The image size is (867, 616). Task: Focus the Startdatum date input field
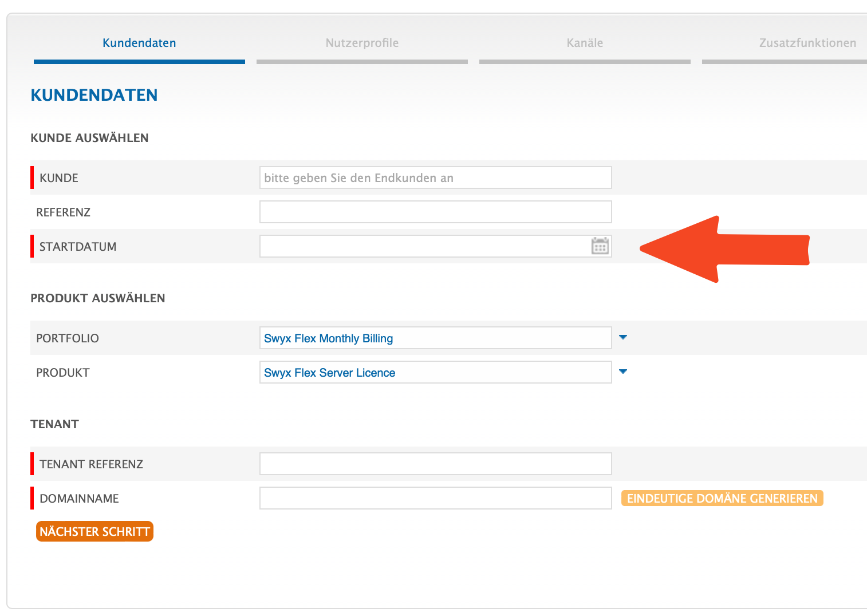click(x=424, y=246)
